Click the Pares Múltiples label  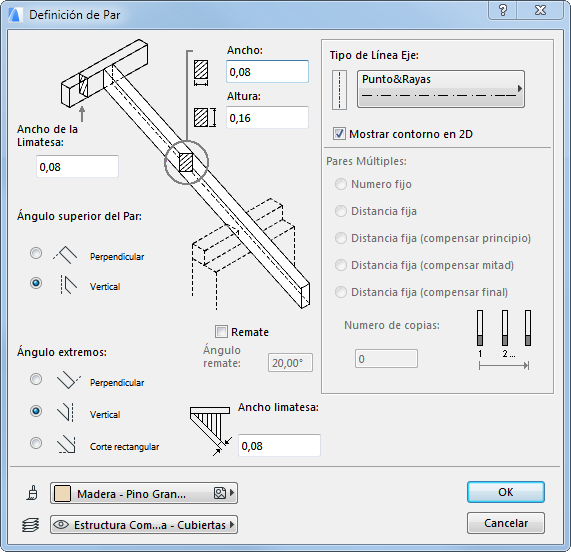click(x=366, y=161)
